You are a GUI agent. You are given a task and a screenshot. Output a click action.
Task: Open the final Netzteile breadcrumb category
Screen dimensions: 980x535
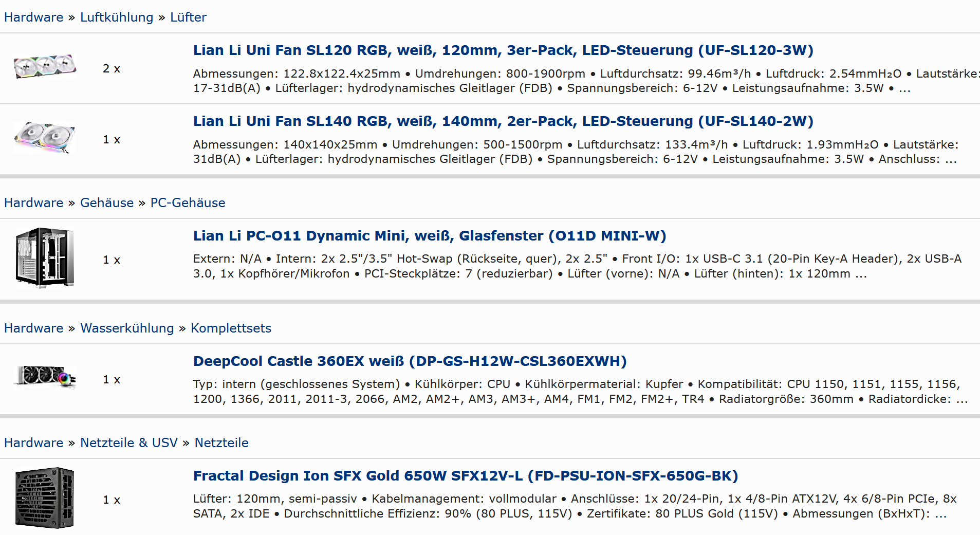[x=221, y=443]
